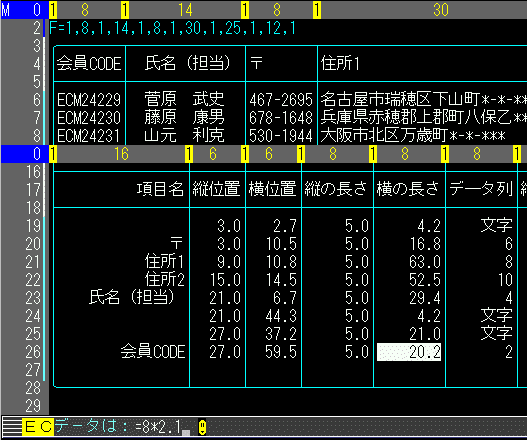Click line number 2 in the gutter
527x440 pixels.
coord(37,28)
